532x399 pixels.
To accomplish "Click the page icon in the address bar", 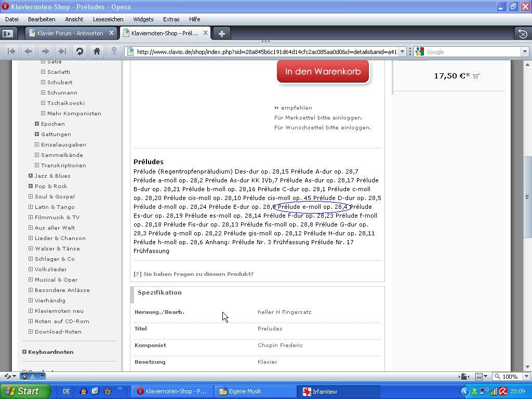I will [x=130, y=52].
